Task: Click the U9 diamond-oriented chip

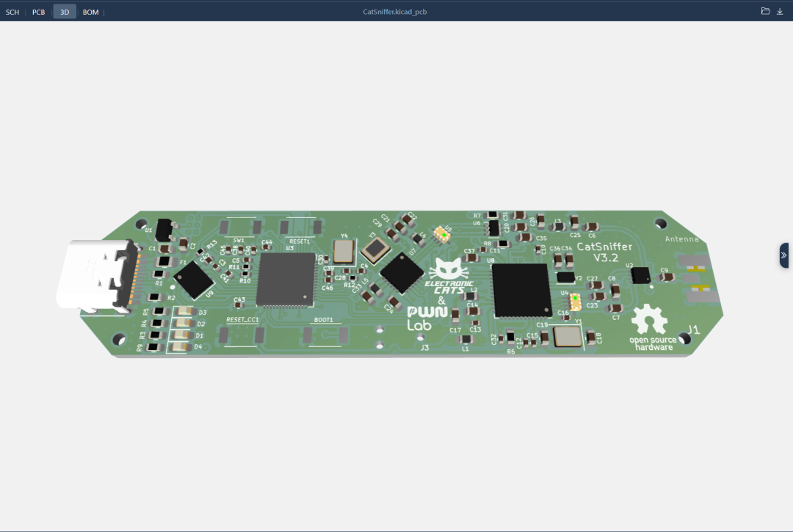Action: 194,280
